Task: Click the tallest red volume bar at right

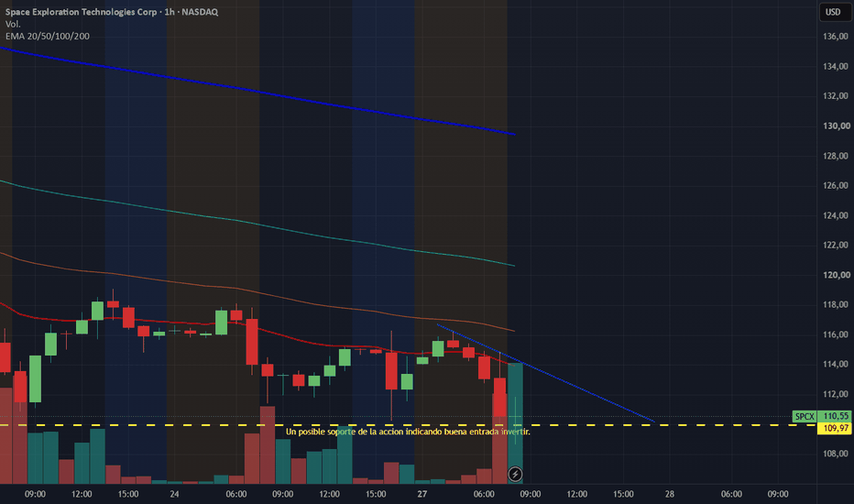Action: pos(499,439)
